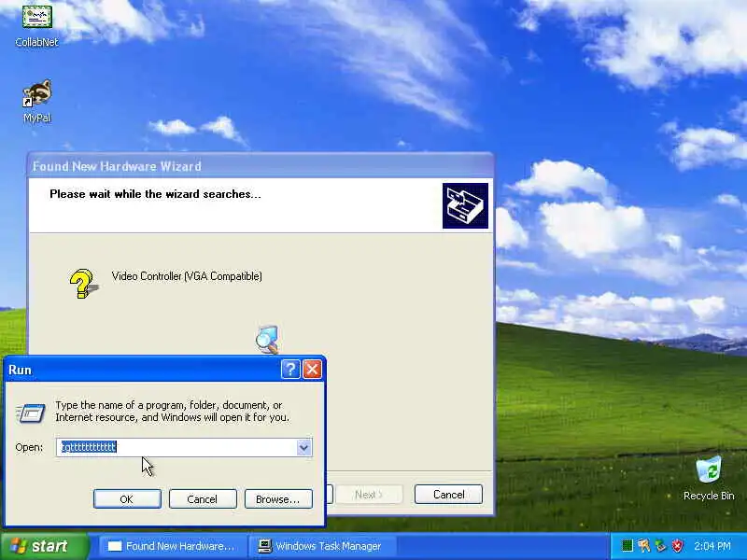
Task: Click 'Please wait while the wizard searches...' heading
Action: pos(155,194)
